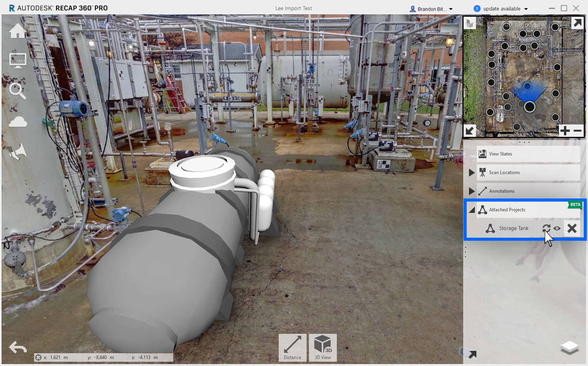Click the coordinate crosshair icon
588x366 pixels.
(38, 357)
